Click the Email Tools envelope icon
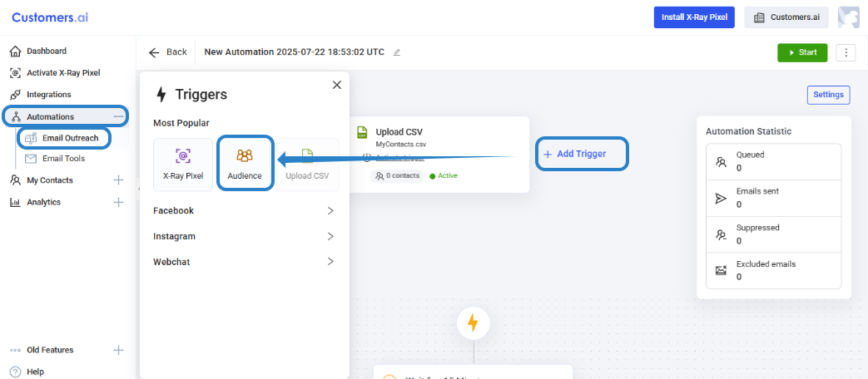 pyautogui.click(x=31, y=159)
